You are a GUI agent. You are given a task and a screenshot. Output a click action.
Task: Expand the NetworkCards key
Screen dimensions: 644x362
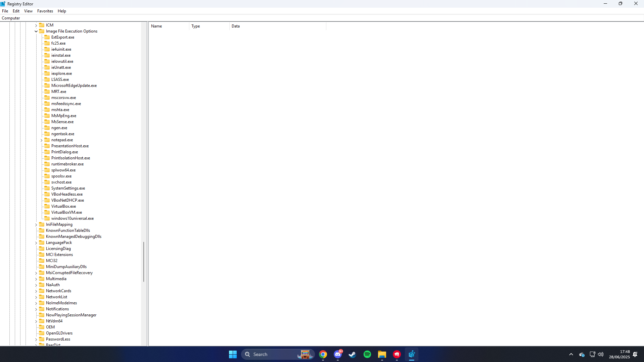(x=36, y=291)
